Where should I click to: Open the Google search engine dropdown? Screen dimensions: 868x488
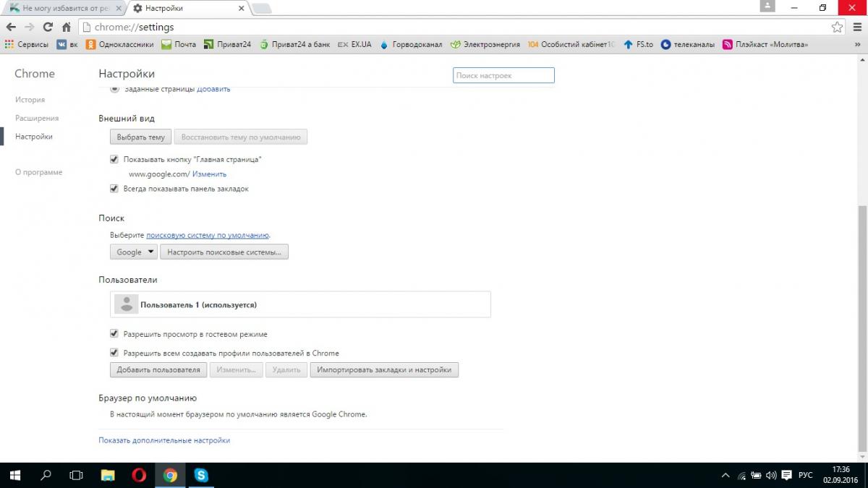[134, 252]
